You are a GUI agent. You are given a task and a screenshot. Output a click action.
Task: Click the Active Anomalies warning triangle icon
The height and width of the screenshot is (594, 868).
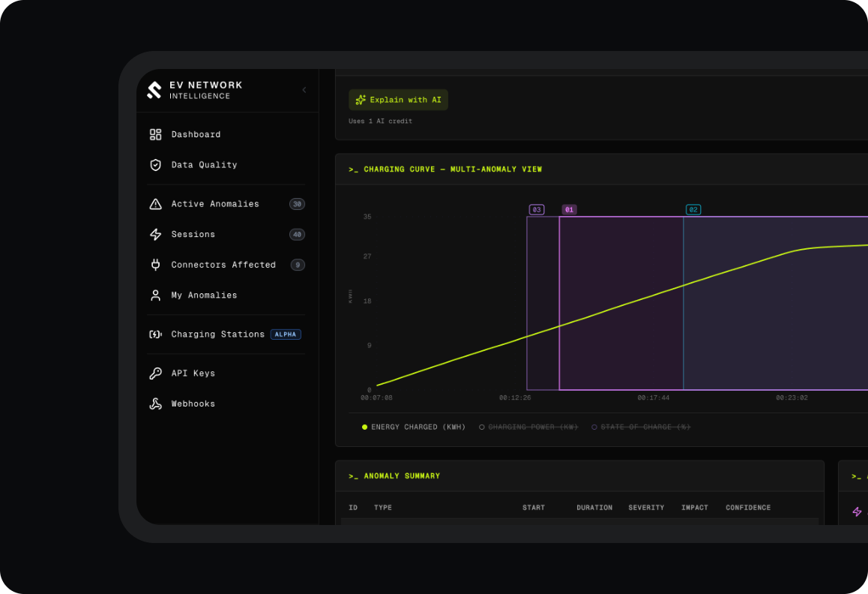pos(156,204)
